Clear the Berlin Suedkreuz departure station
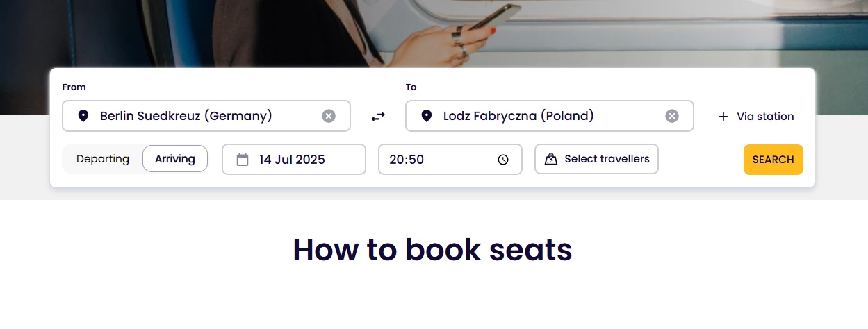Screen dimensions: 868x329 pos(329,116)
